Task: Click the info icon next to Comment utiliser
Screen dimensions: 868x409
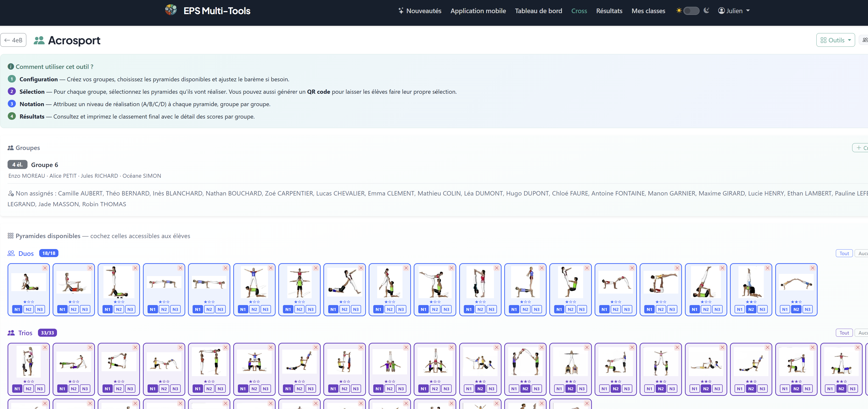Action: (11, 66)
